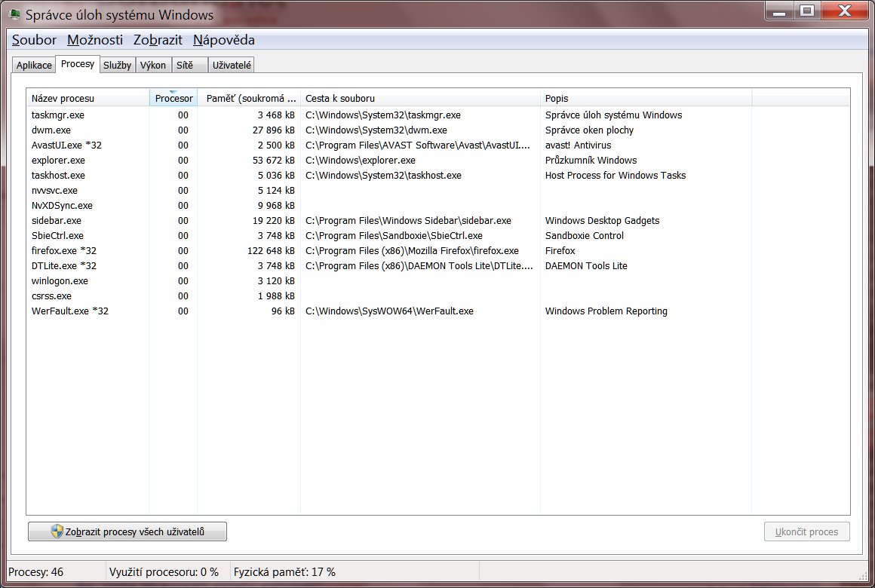Select AvastUI.exe *32 process
This screenshot has width=875, height=588.
pos(438,145)
